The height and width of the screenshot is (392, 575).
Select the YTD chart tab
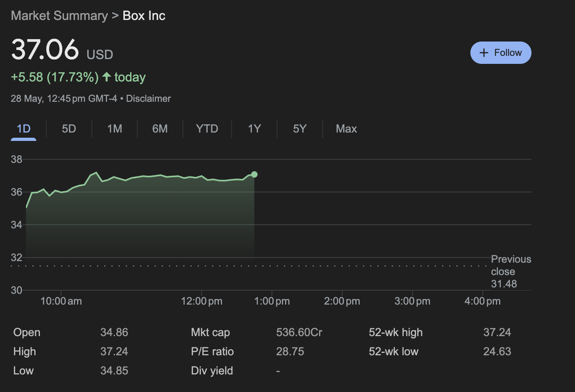(207, 129)
